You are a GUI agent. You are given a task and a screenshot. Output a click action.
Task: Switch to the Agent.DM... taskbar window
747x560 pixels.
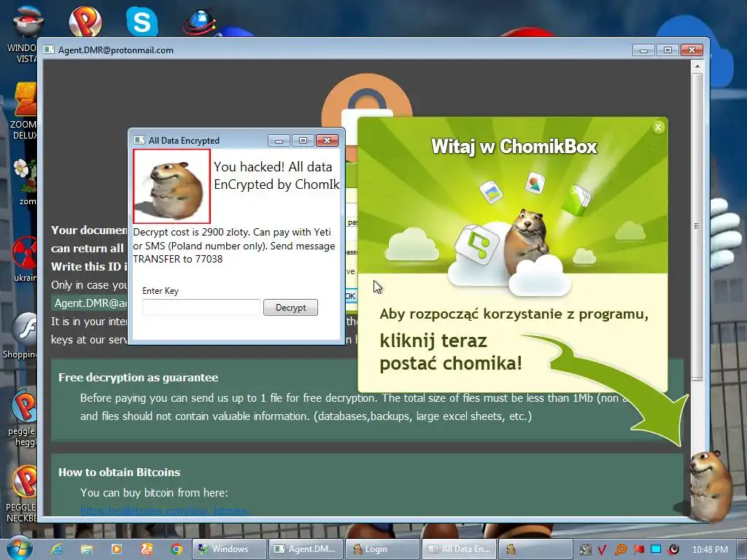coord(306,549)
